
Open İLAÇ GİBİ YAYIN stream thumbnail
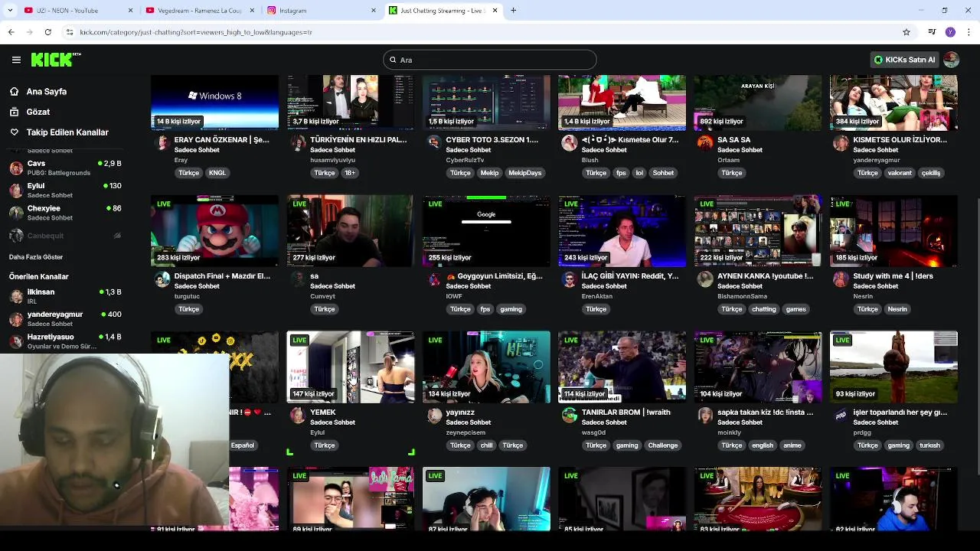point(622,231)
